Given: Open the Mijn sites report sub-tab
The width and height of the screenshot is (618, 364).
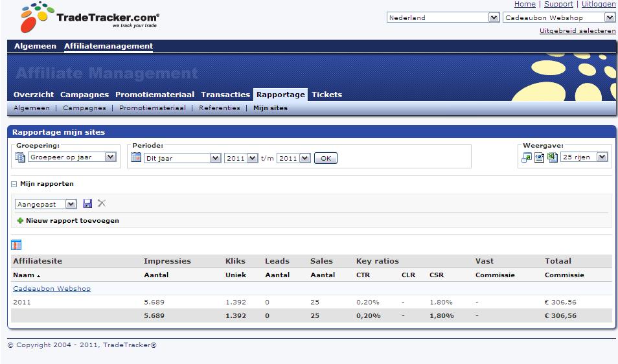Looking at the screenshot, I should (x=270, y=108).
